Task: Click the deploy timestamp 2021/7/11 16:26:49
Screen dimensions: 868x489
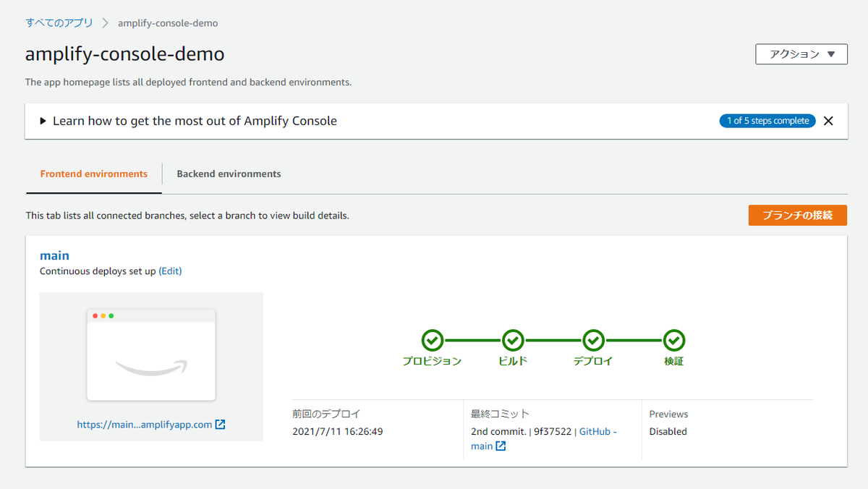Action: pos(338,431)
